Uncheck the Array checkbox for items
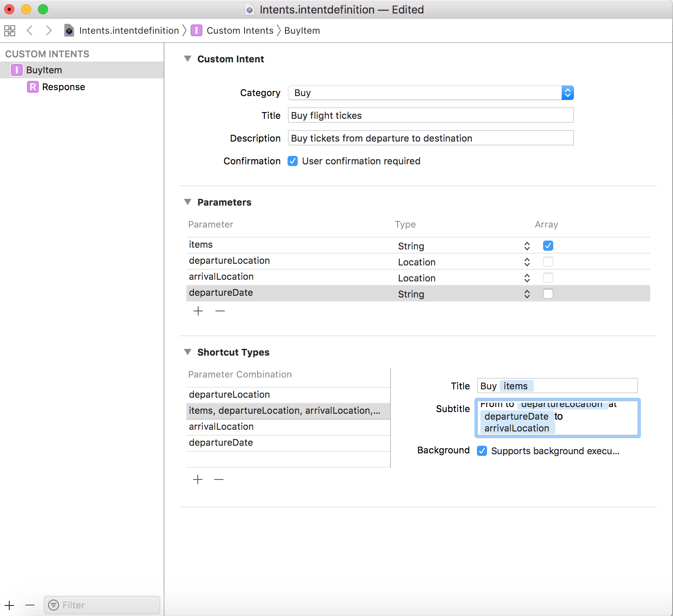The width and height of the screenshot is (673, 616). pyautogui.click(x=548, y=246)
